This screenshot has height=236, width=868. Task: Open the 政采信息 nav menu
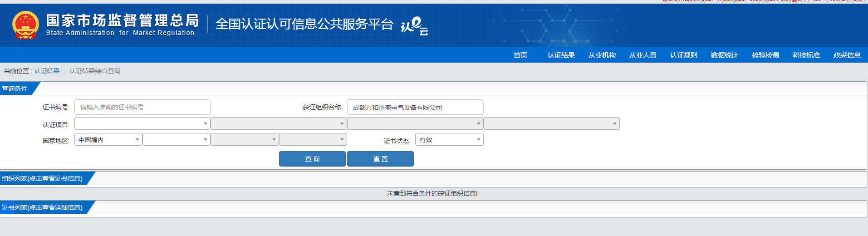click(847, 55)
